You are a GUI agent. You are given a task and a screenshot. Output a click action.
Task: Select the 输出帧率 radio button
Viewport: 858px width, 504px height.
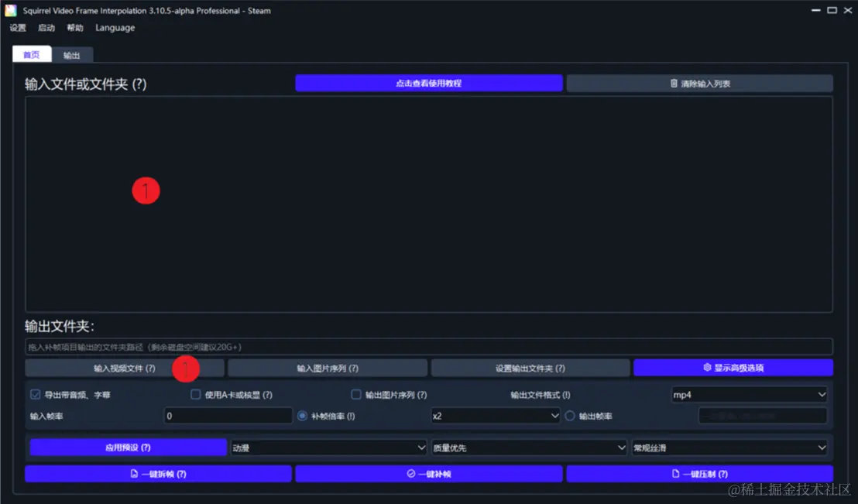pos(570,416)
